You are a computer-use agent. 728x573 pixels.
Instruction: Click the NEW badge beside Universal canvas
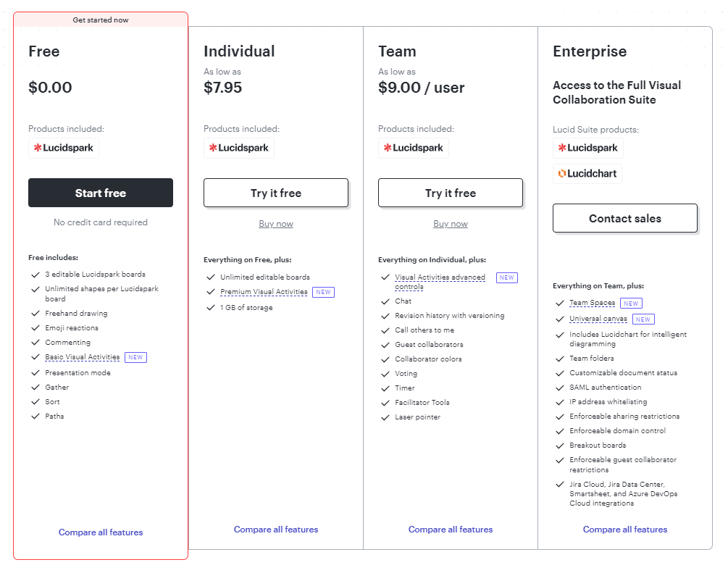[643, 319]
